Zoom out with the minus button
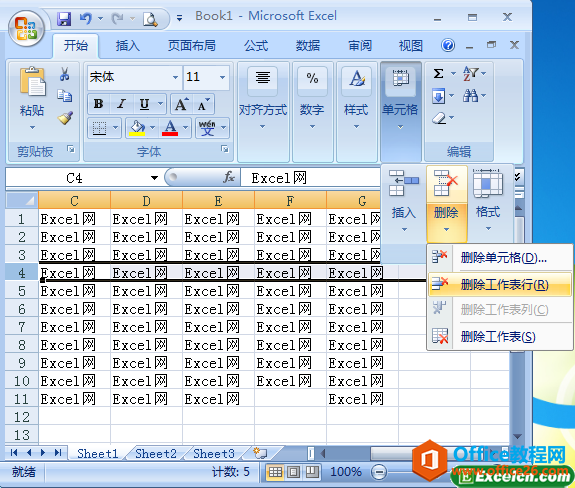 click(378, 472)
